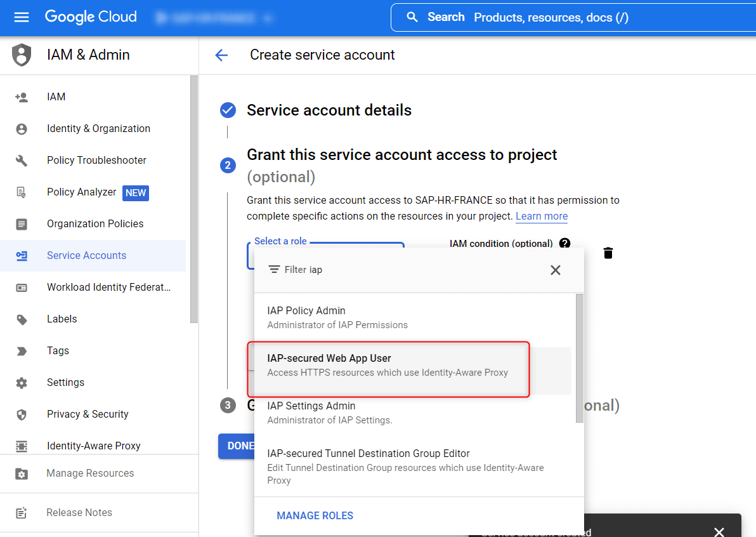The height and width of the screenshot is (537, 756).
Task: Open the IAM condition help question mark
Action: 564,243
